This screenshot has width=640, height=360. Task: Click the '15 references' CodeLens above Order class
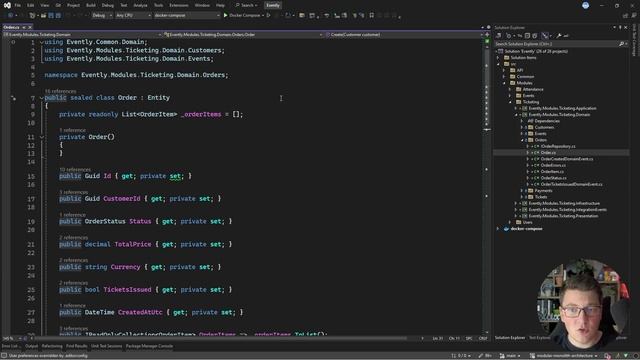[x=60, y=91]
